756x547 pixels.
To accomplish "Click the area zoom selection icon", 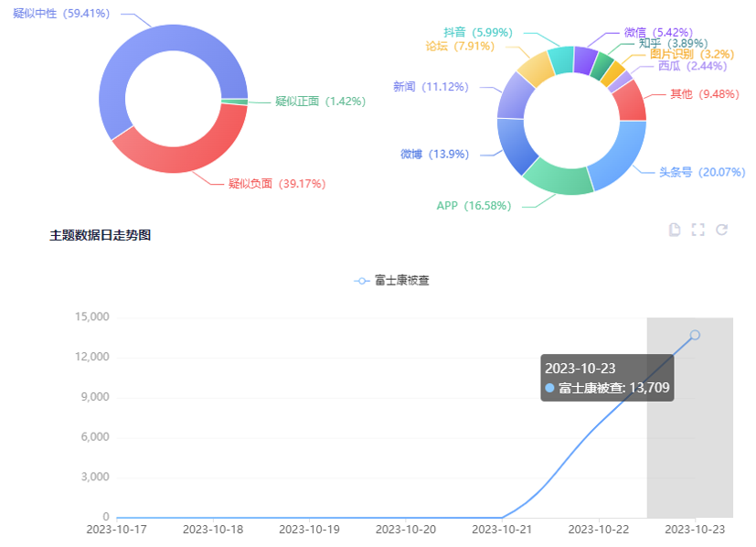I will pos(697,230).
